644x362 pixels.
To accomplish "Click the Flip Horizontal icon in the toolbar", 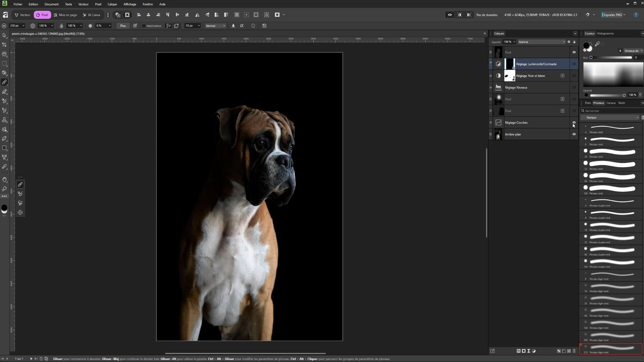I will 198,15.
